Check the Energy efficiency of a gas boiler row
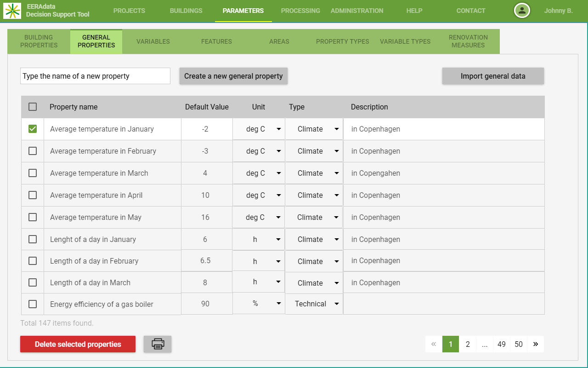This screenshot has height=368, width=588. coord(33,304)
